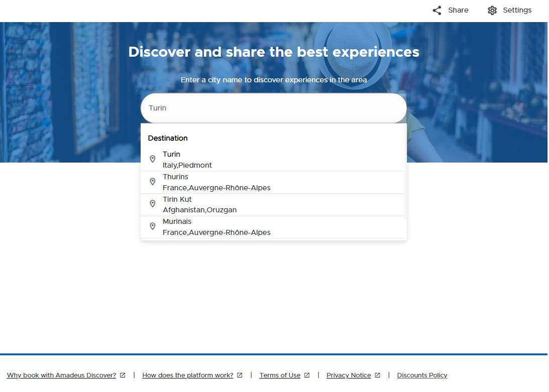Open the Why book with Amadeus Discover? link

coord(62,375)
